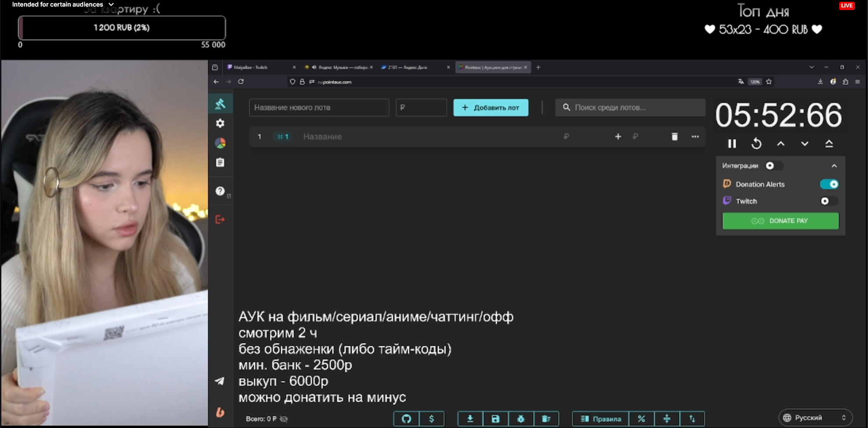Open the GitHub link button
Screen dimensions: 868x428
pos(406,419)
